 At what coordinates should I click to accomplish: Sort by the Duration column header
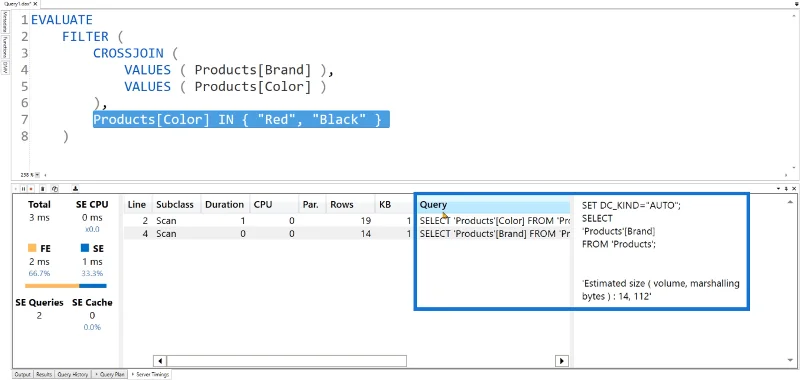coord(224,205)
